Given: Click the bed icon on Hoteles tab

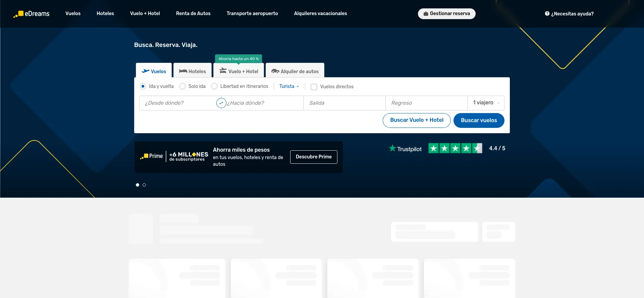Looking at the screenshot, I should [183, 71].
